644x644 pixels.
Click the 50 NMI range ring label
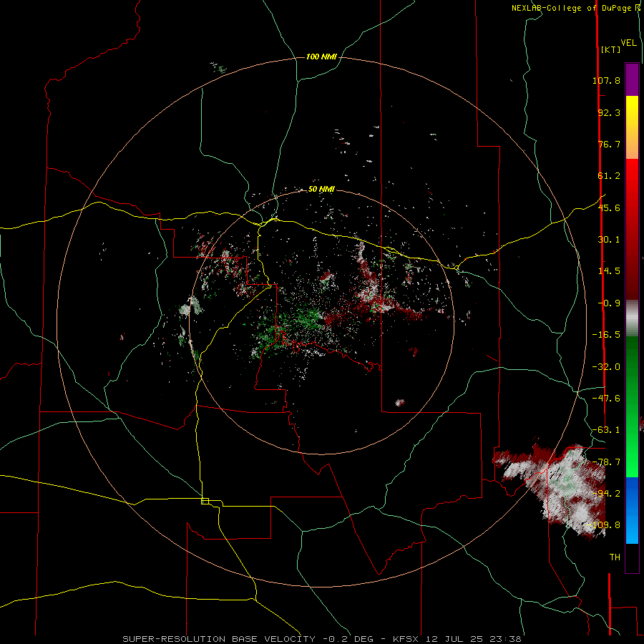click(x=321, y=190)
